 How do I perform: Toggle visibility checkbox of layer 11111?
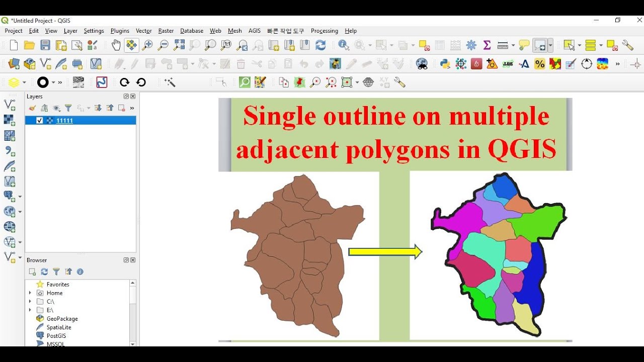click(40, 121)
